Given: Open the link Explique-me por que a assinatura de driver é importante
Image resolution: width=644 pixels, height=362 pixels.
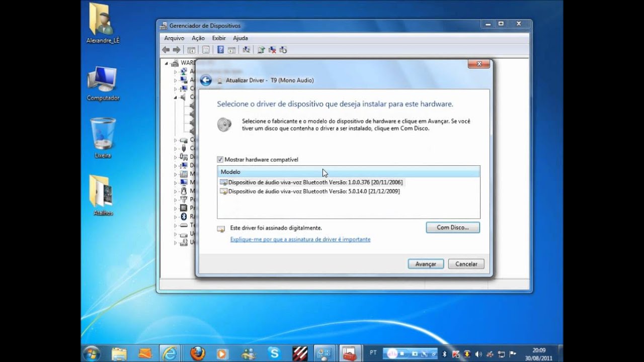Looking at the screenshot, I should click(300, 240).
